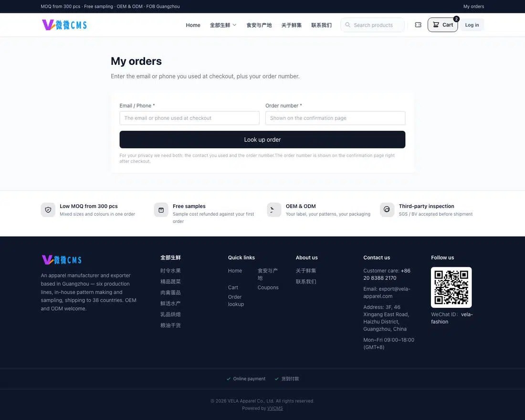This screenshot has width=525, height=420.
Task: Open the 食安与产地 navigation item
Action: pyautogui.click(x=259, y=25)
